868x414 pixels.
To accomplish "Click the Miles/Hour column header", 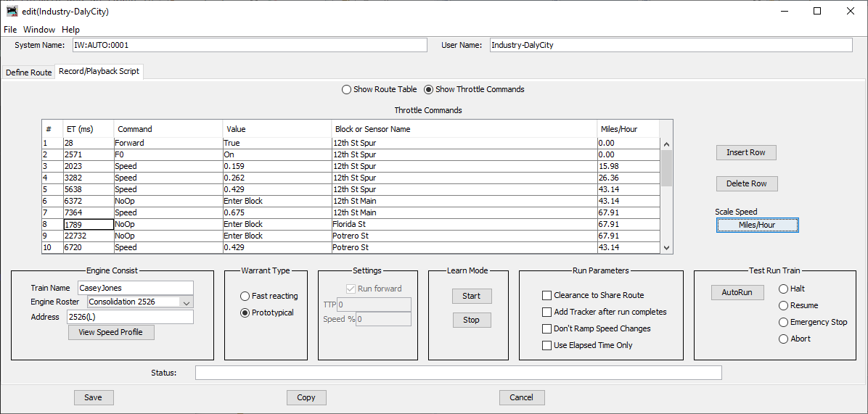I will point(629,129).
